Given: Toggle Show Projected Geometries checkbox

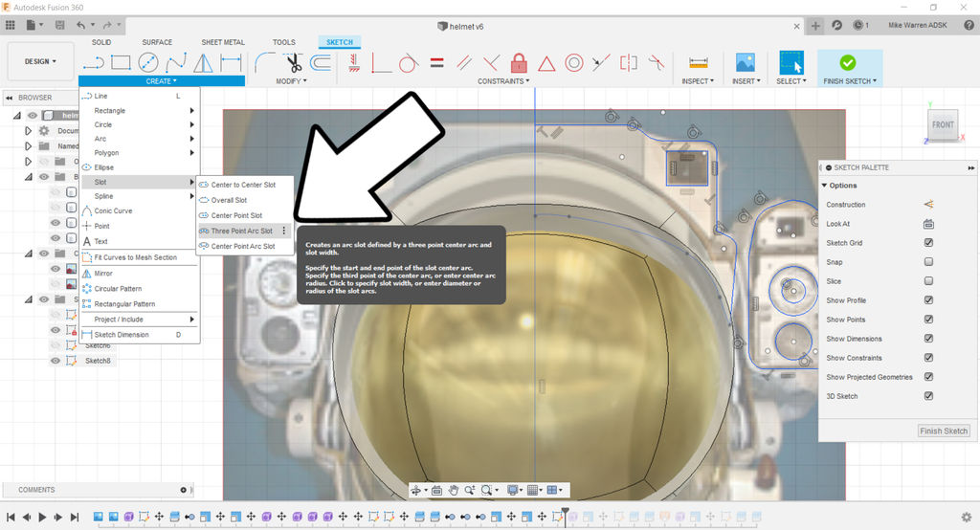Looking at the screenshot, I should coord(928,377).
